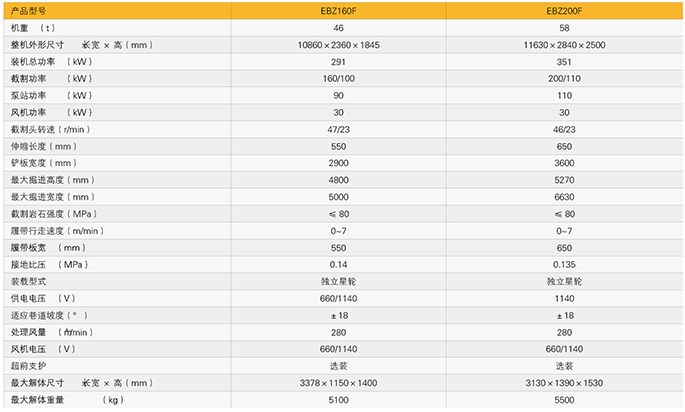Select the 3378×1150×1400 disassembly size cell
685x412 pixels.
click(x=339, y=383)
